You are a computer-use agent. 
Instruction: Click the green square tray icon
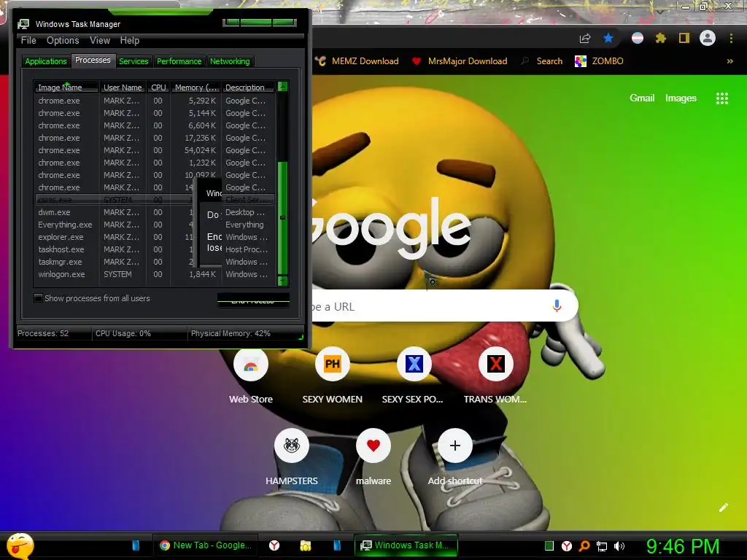pos(549,546)
